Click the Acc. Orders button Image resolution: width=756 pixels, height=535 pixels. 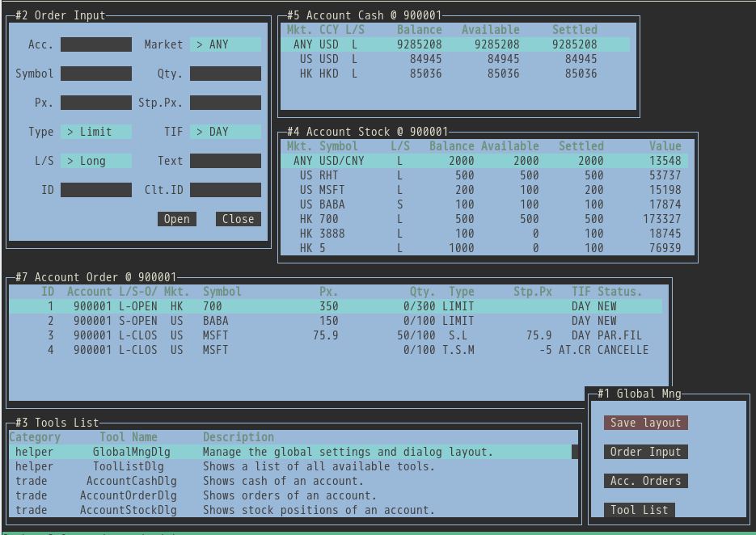point(645,481)
